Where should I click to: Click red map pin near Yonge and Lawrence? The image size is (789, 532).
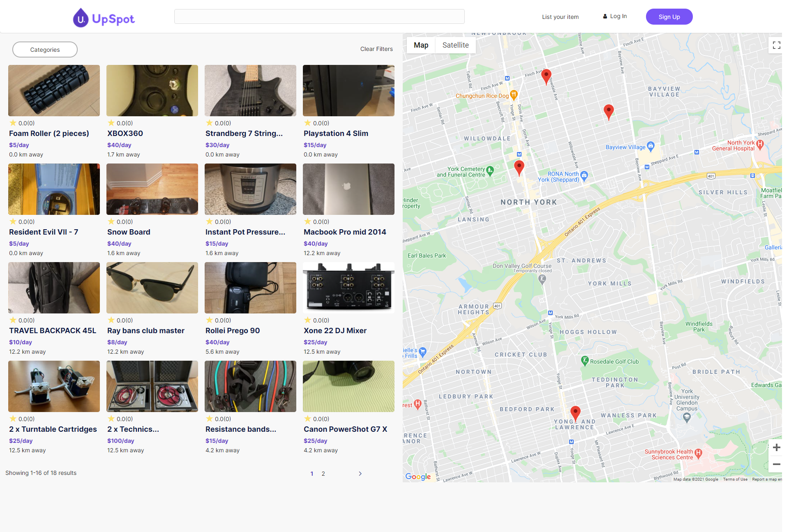[575, 412]
